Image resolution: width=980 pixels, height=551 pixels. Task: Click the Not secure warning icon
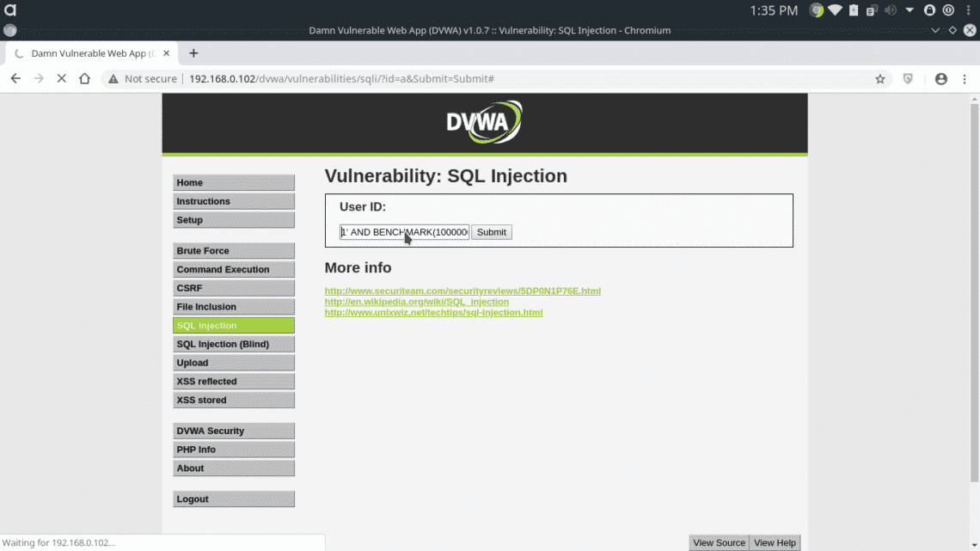pos(113,79)
